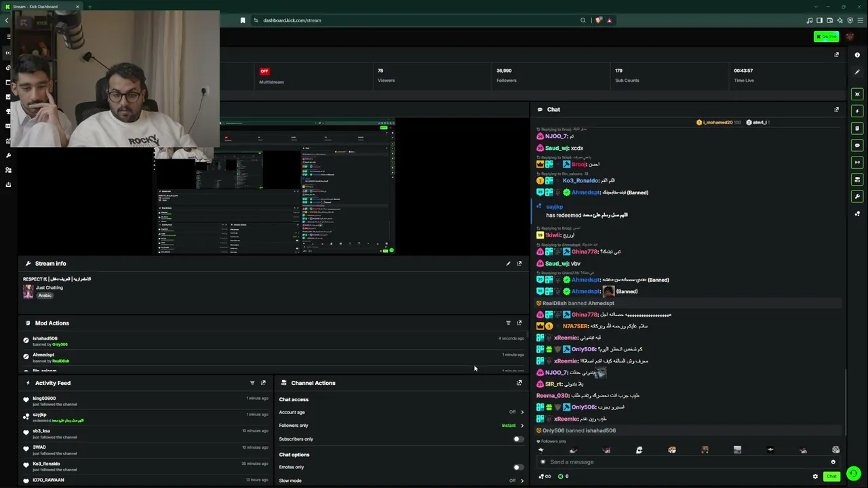Pop out the Chat panel
Screen dimensions: 868x488
pos(836,109)
